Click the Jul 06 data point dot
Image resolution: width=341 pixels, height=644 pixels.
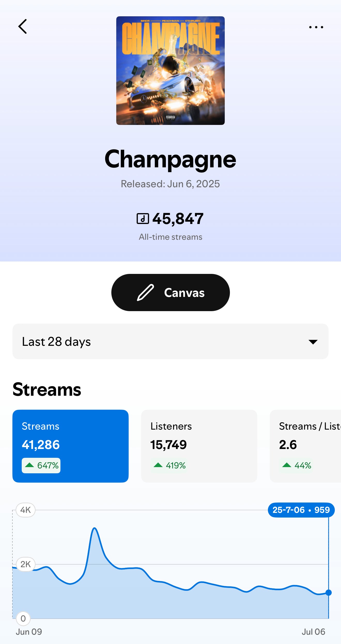click(329, 593)
